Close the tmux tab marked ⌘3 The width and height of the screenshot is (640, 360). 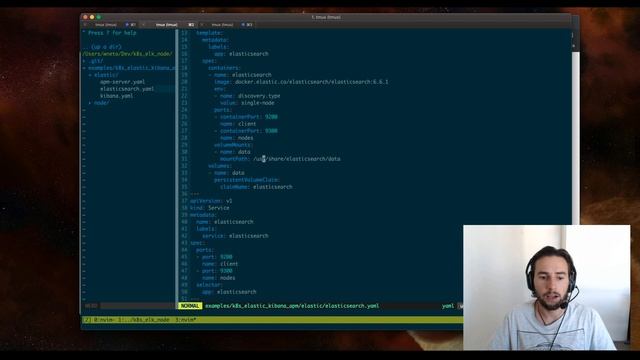202,25
